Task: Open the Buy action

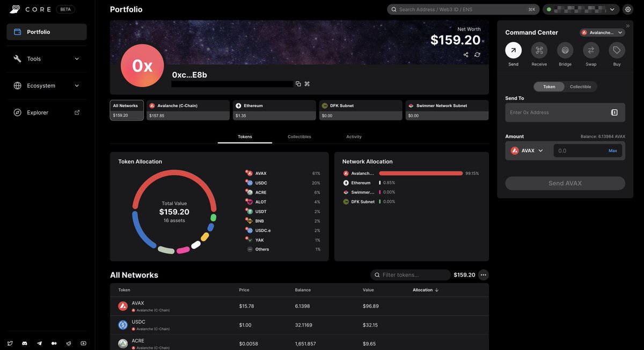Action: [617, 50]
